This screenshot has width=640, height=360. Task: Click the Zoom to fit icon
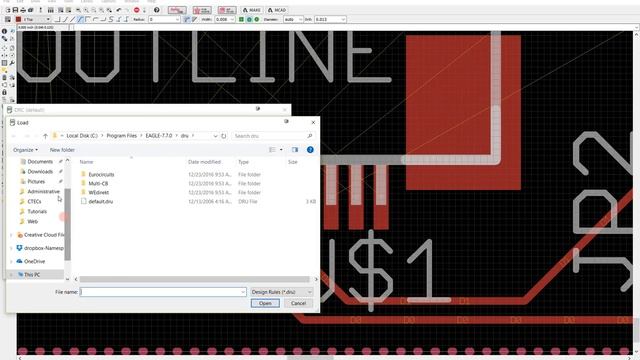click(78, 10)
